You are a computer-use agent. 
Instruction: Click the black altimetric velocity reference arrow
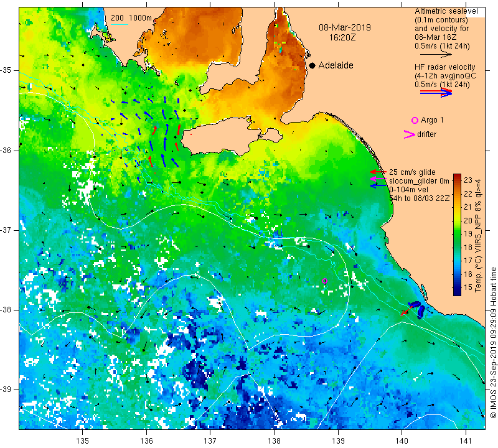[435, 55]
